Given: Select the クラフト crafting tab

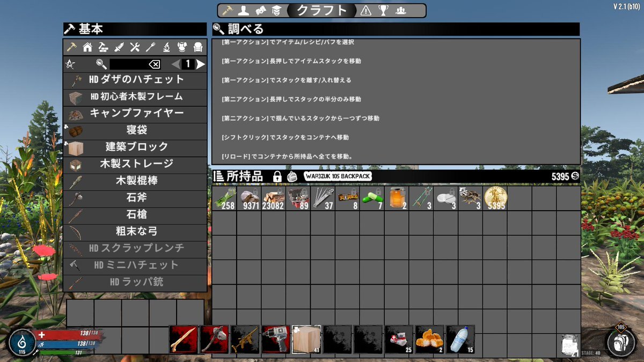Looking at the screenshot, I should click(322, 10).
